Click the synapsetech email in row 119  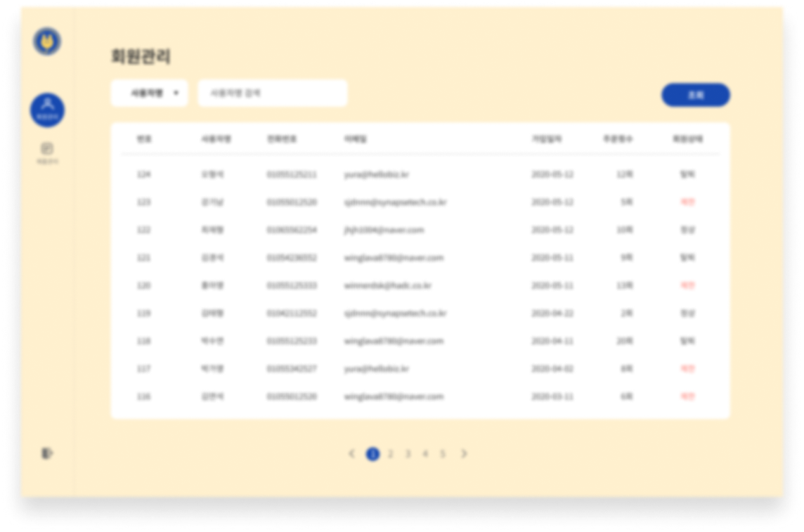tap(396, 313)
